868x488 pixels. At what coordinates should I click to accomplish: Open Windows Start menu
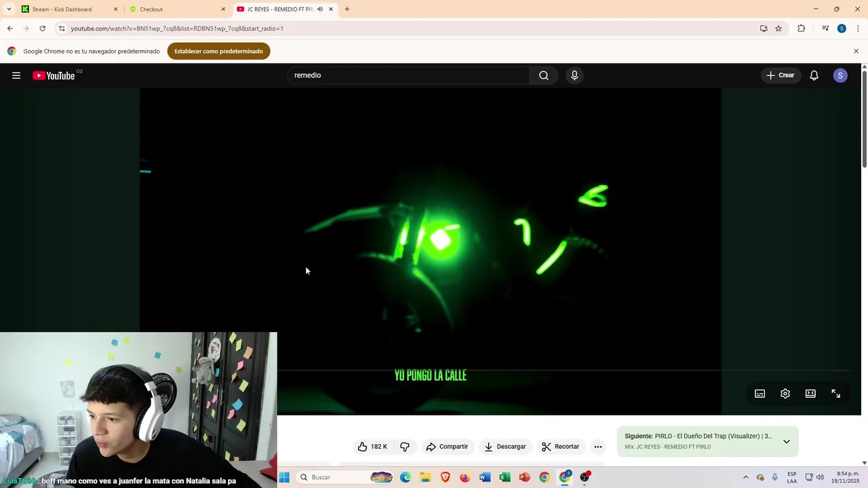point(284,477)
